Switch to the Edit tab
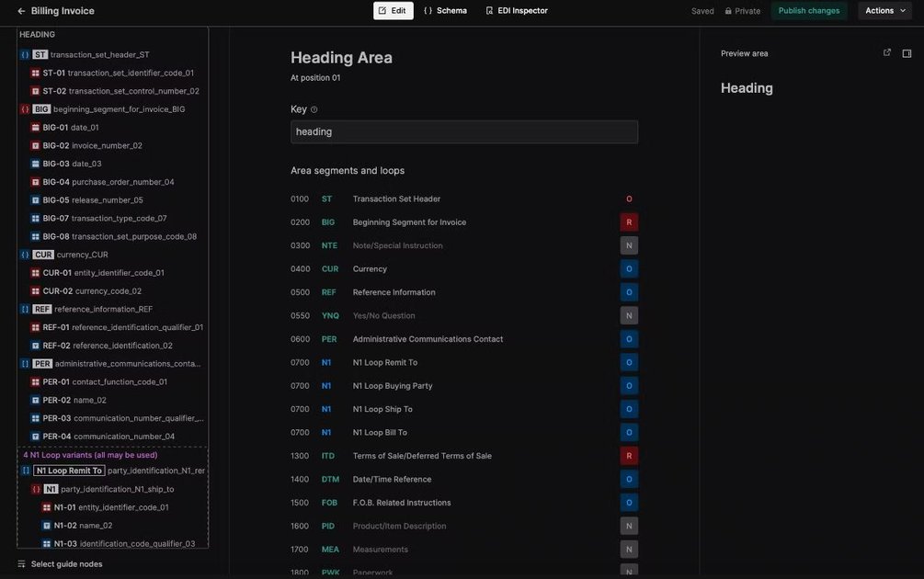This screenshot has width=924, height=579. coord(393,8)
